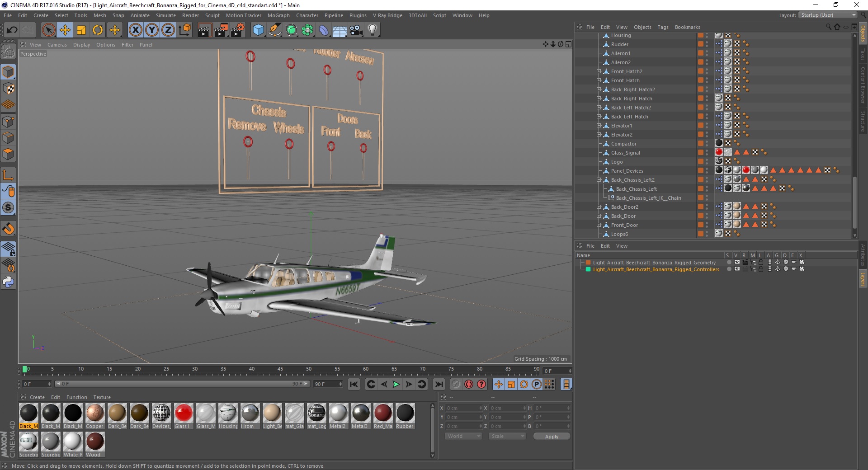Collapse the Back_Chassis_Left2 object
The height and width of the screenshot is (470, 868).
point(599,180)
